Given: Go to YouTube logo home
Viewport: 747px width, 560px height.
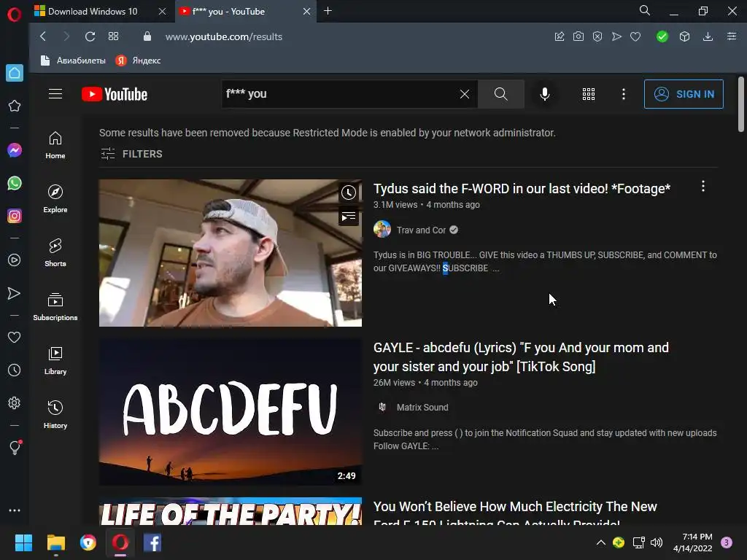Looking at the screenshot, I should [115, 94].
